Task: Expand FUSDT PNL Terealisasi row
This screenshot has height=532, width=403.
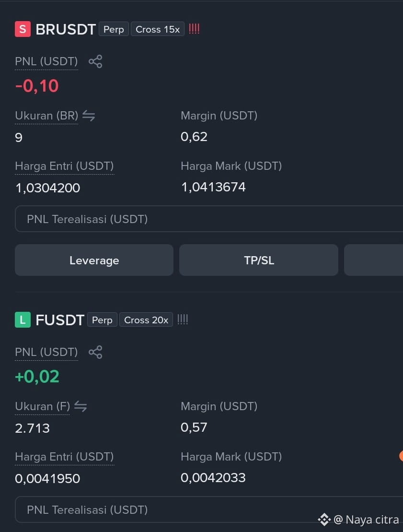Action: click(209, 509)
